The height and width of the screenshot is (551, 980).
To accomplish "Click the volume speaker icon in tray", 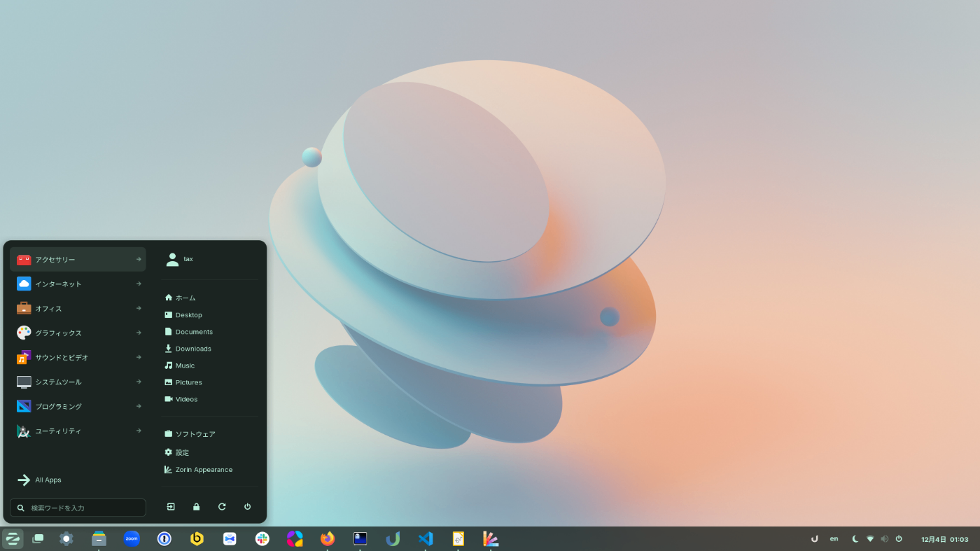I will (x=884, y=538).
